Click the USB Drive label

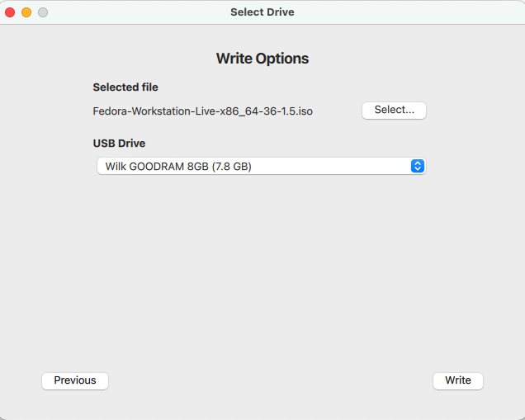coord(119,144)
